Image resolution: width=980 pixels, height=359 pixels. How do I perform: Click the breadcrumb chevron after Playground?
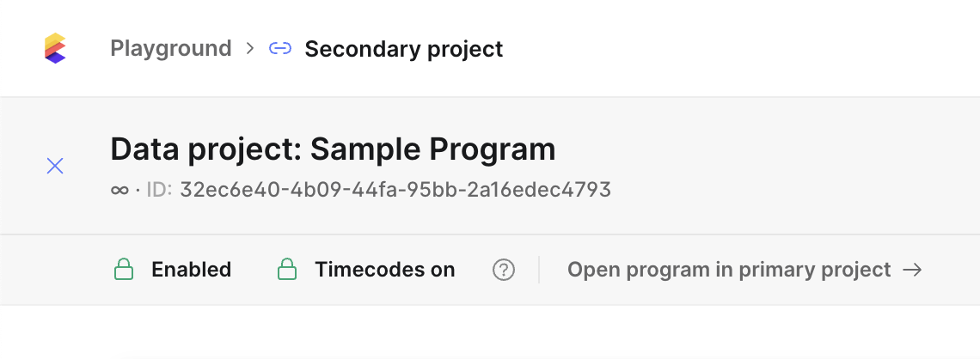tap(250, 48)
